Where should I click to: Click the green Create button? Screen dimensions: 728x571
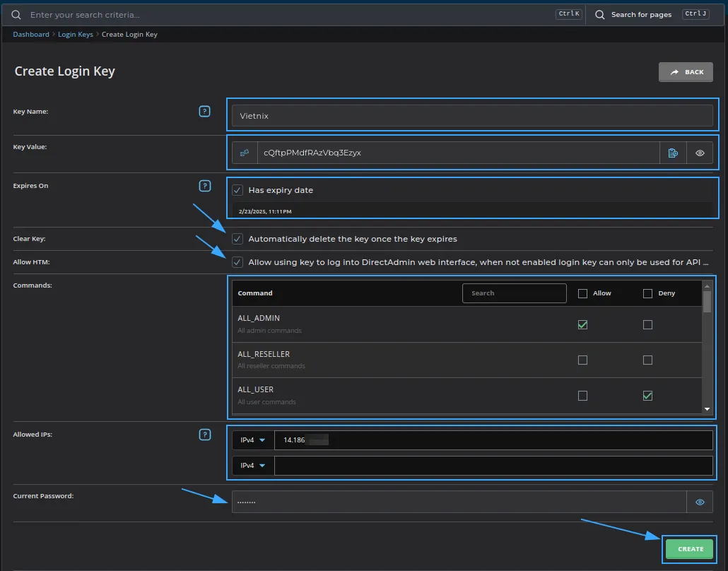click(690, 549)
